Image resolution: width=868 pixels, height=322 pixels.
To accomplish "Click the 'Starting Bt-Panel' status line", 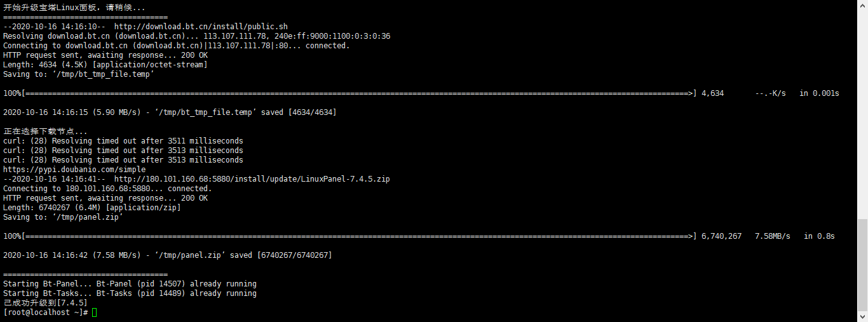I will [x=130, y=284].
